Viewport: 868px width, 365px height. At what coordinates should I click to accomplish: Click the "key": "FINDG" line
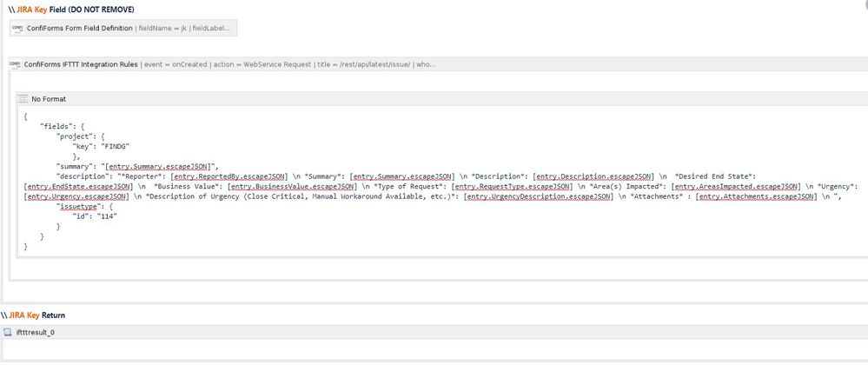(x=101, y=146)
